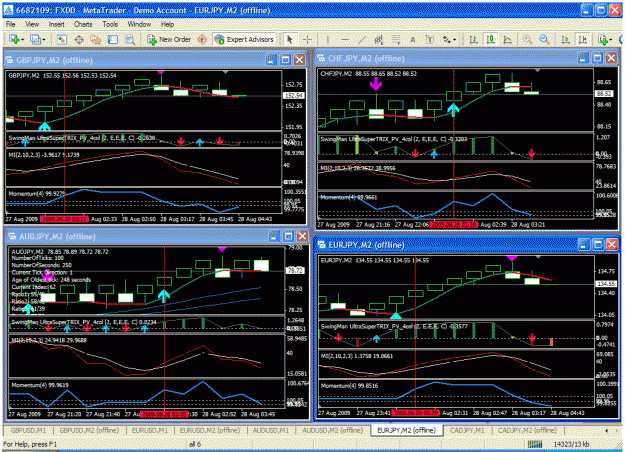This screenshot has height=452, width=625.
Task: Open the Indicators list icon
Action: point(603,39)
